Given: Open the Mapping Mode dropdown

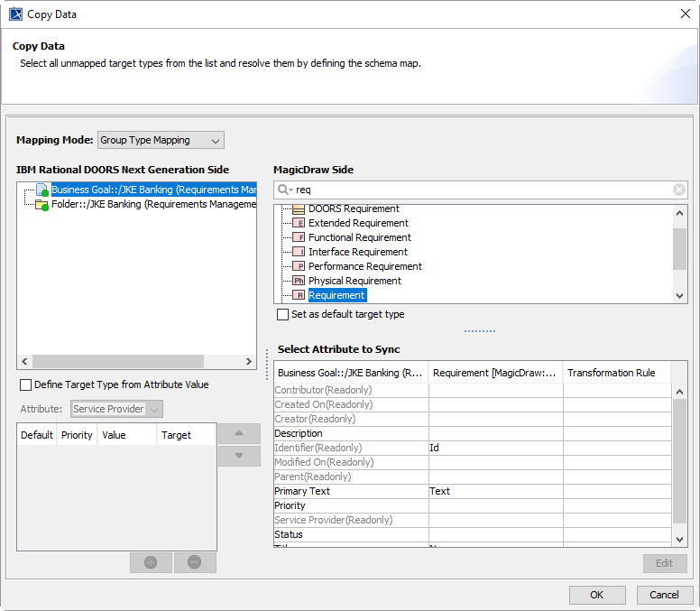Looking at the screenshot, I should pyautogui.click(x=161, y=140).
